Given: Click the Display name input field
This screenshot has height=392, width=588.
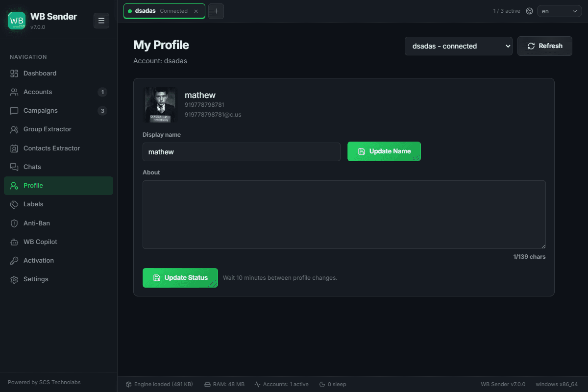Looking at the screenshot, I should tap(242, 152).
